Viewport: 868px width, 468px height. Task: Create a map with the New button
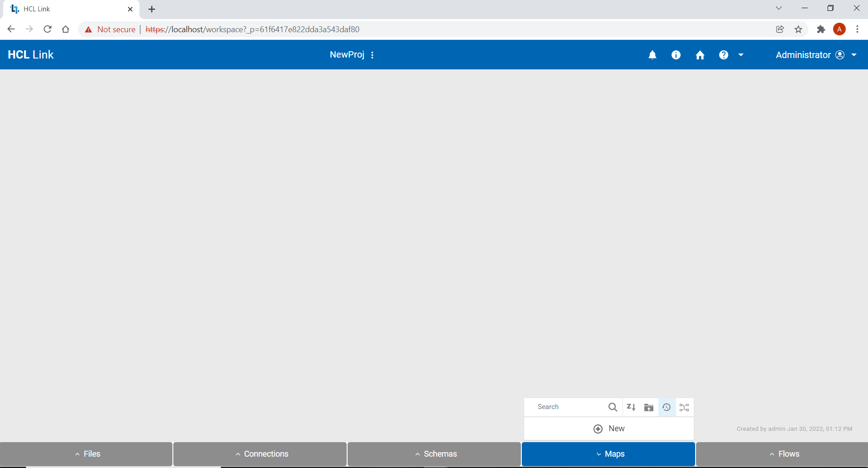point(608,428)
